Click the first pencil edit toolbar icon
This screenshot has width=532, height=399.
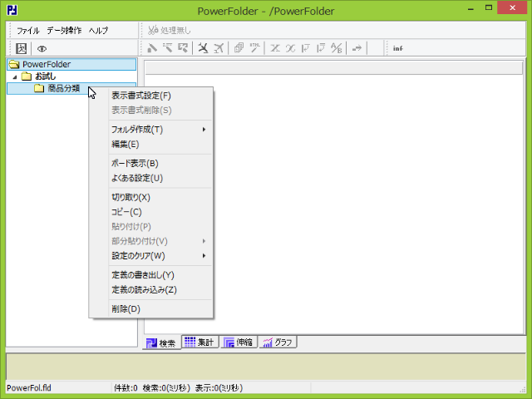click(152, 48)
